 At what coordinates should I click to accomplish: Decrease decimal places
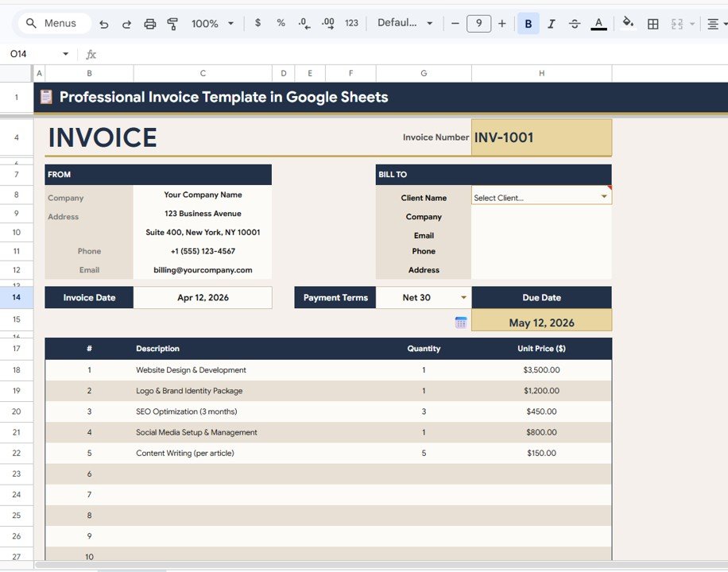(x=304, y=23)
